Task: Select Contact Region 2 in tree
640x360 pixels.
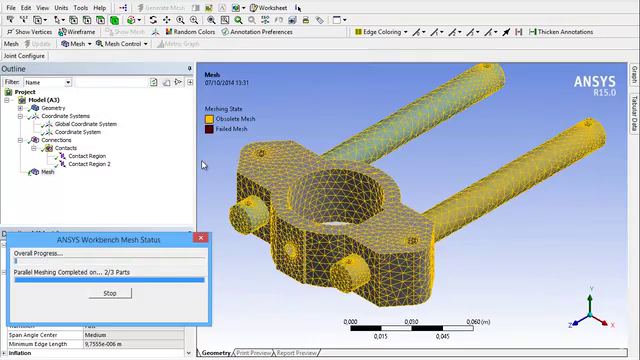Action: click(89, 164)
